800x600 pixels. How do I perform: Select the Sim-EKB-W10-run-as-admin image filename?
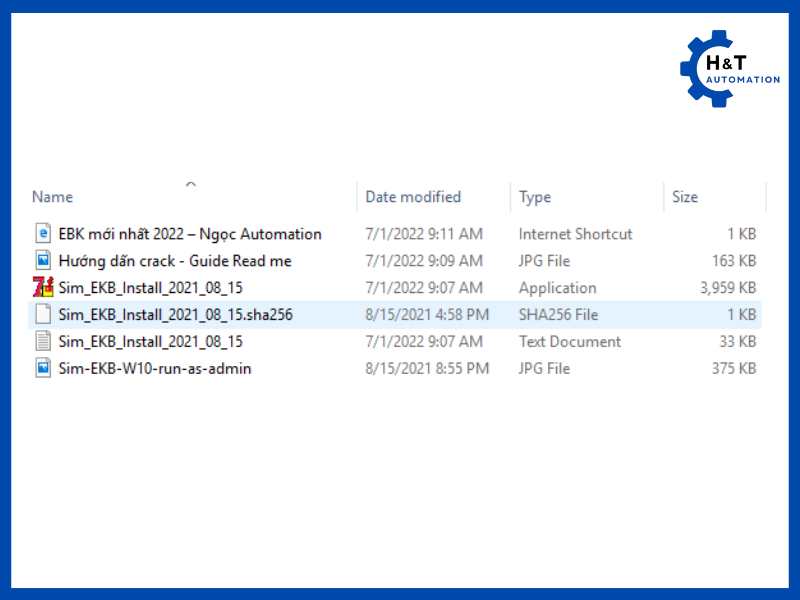(x=155, y=369)
